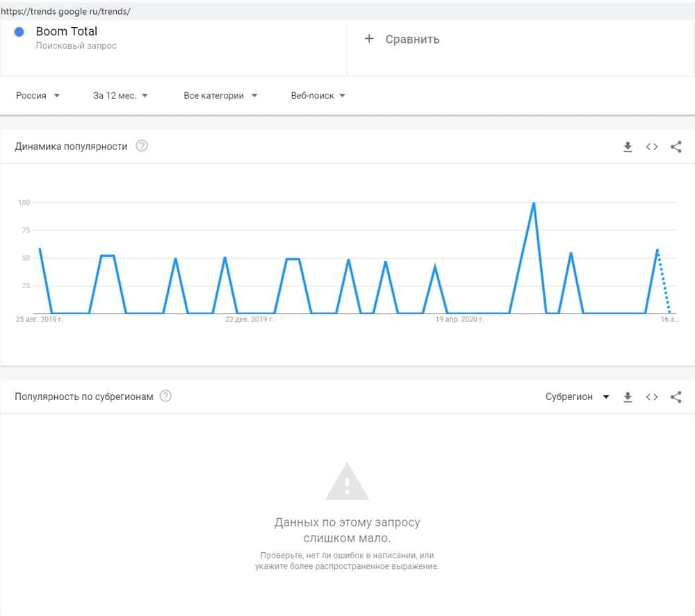Expand the Веб-поиск search type dropdown
The height and width of the screenshot is (616, 695).
tap(318, 96)
